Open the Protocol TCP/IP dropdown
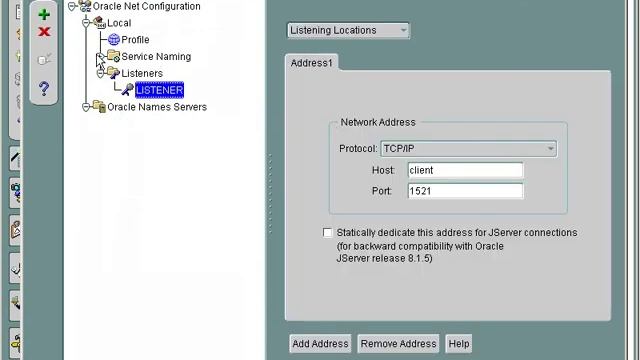 click(x=469, y=149)
